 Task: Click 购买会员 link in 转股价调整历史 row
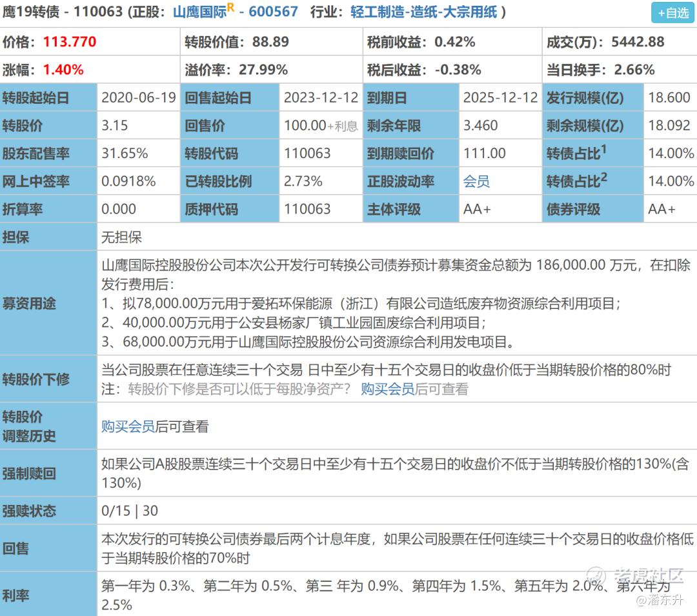click(128, 426)
